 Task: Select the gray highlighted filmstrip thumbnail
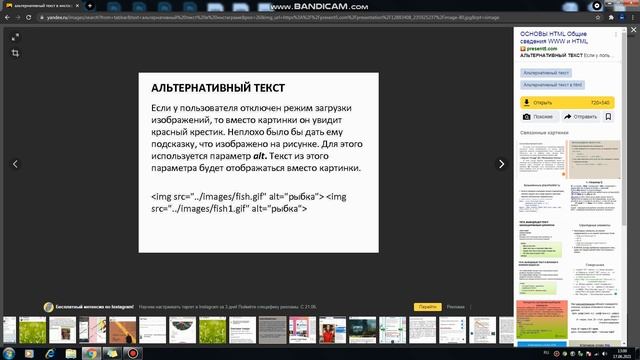coord(272,330)
